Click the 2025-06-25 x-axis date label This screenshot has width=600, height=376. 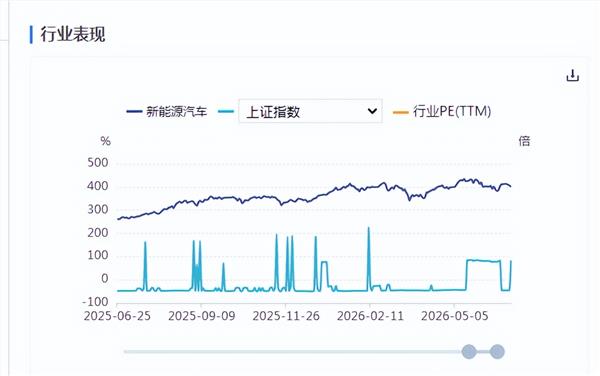(117, 316)
